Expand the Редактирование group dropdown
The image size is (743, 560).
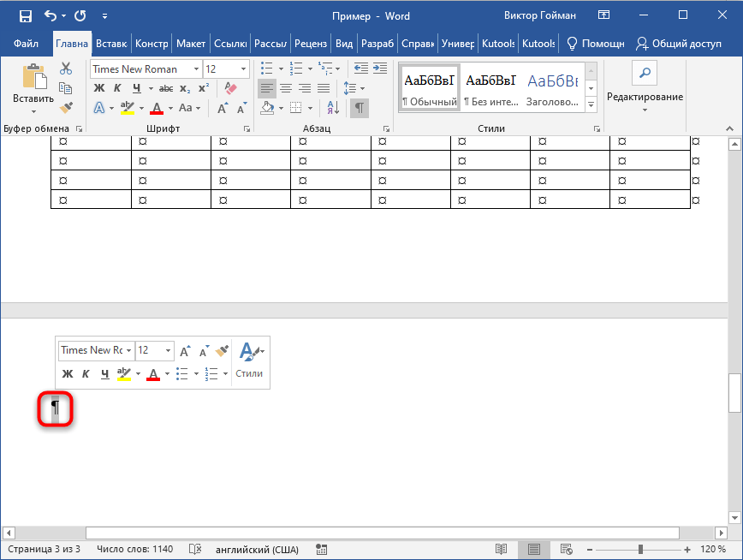pos(645,110)
